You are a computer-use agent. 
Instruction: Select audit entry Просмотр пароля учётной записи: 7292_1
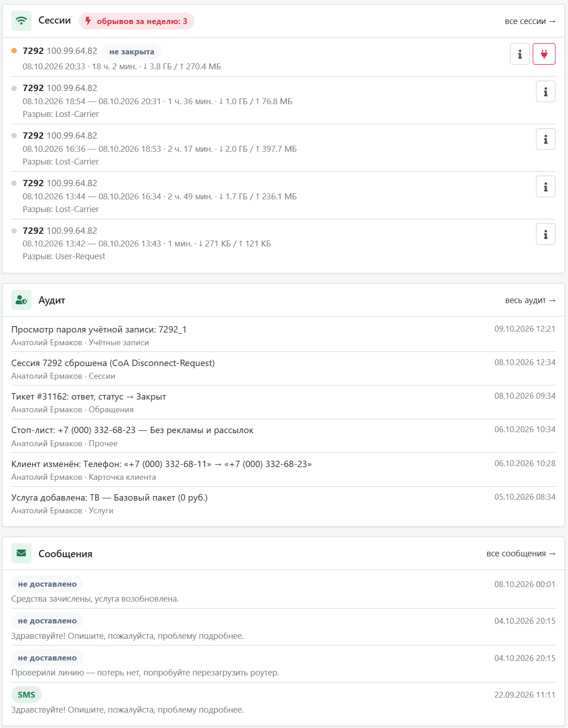283,335
